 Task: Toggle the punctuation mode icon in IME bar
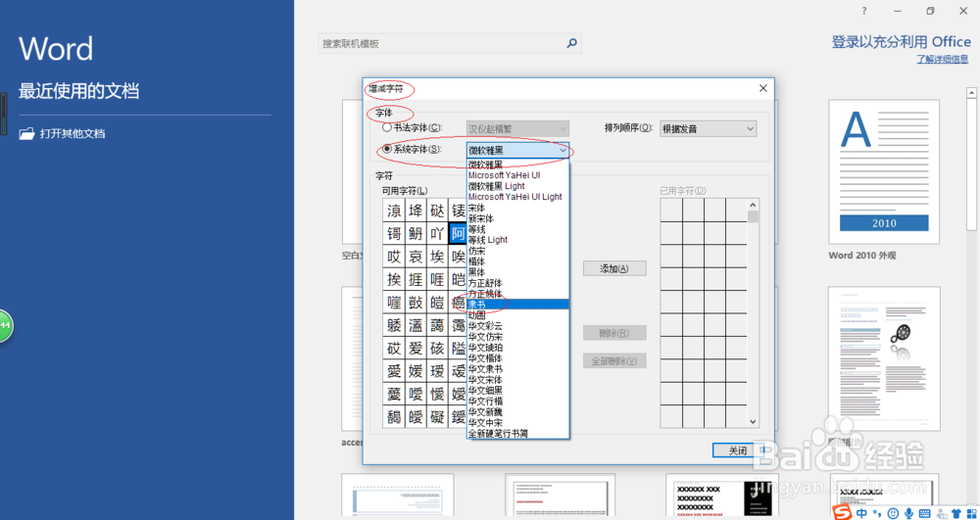click(x=877, y=514)
